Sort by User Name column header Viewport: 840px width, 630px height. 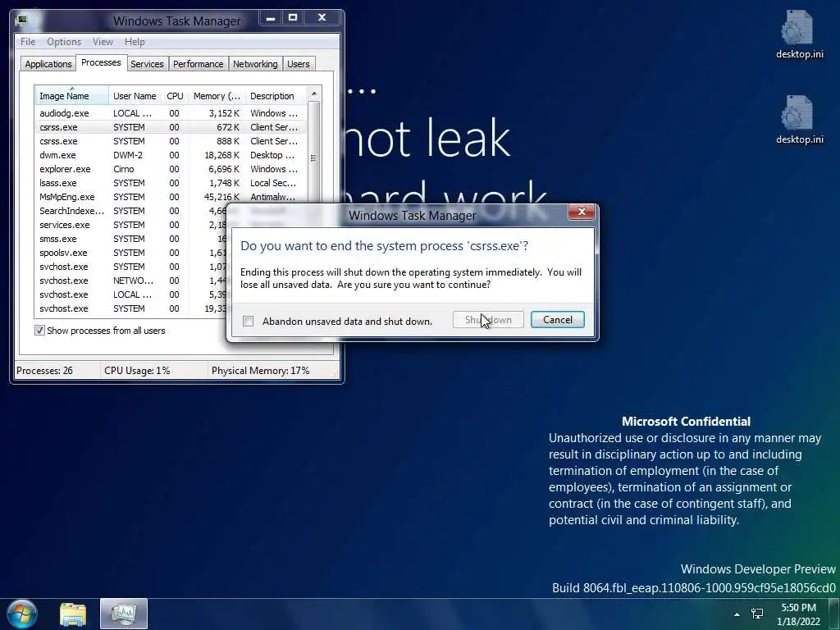click(x=135, y=96)
